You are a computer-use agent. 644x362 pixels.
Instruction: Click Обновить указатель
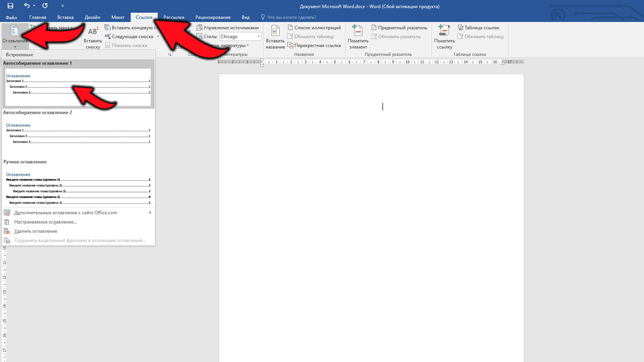pyautogui.click(x=396, y=36)
